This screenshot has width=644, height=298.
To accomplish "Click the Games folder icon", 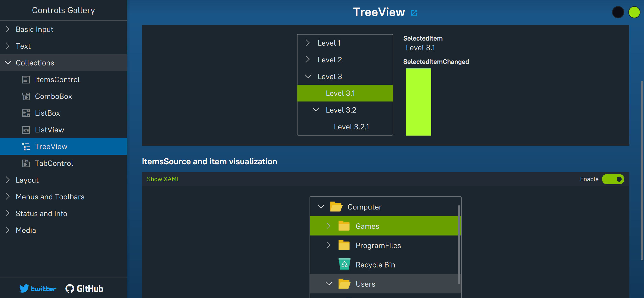I will 344,226.
